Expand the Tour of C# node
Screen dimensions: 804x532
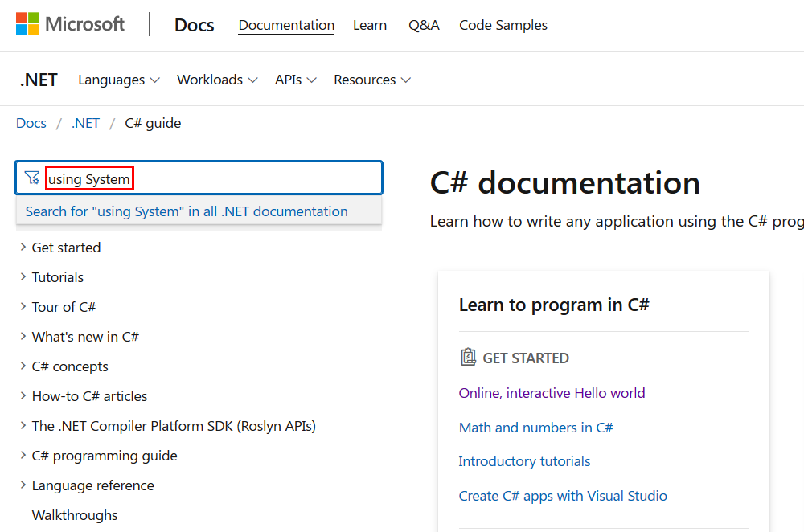[58, 307]
